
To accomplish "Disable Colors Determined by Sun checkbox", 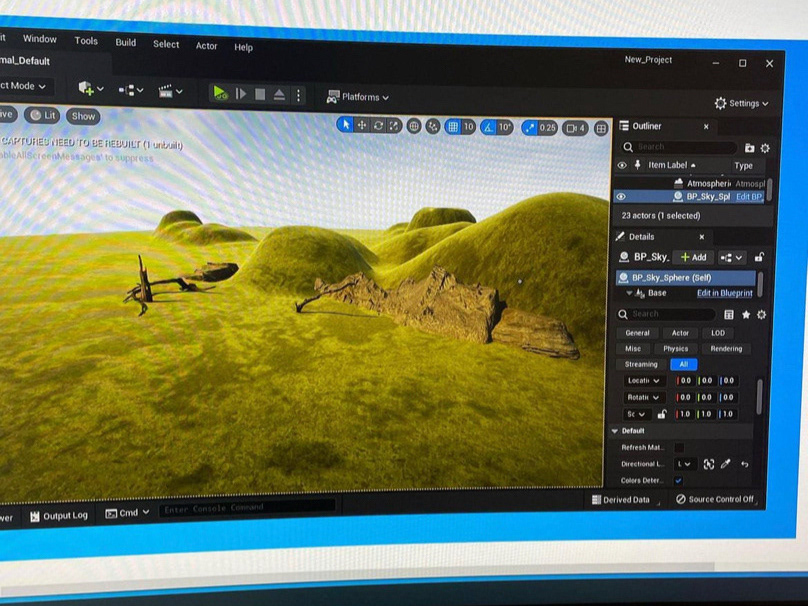I will pyautogui.click(x=678, y=480).
